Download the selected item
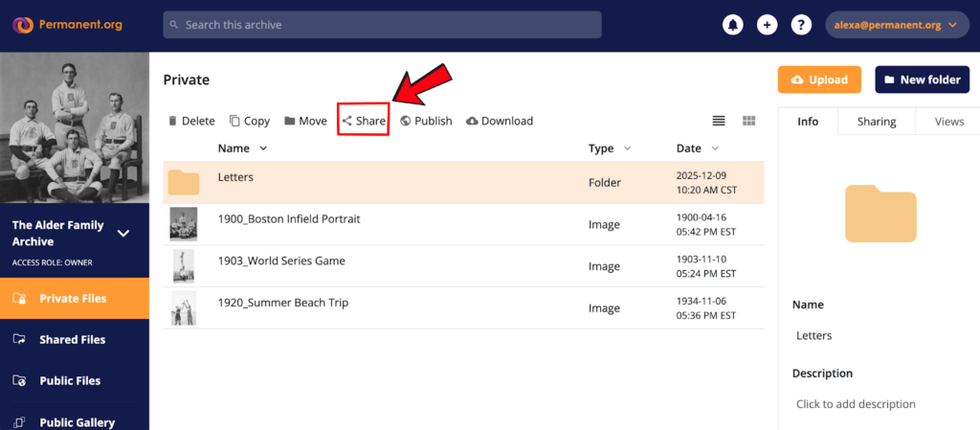The height and width of the screenshot is (430, 980). pos(500,121)
